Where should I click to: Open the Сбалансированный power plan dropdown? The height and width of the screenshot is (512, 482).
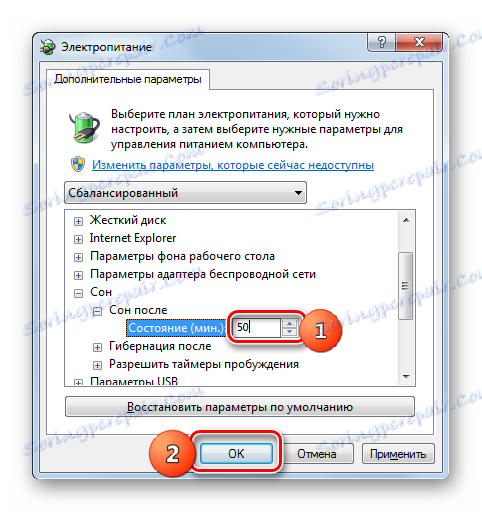(x=185, y=193)
